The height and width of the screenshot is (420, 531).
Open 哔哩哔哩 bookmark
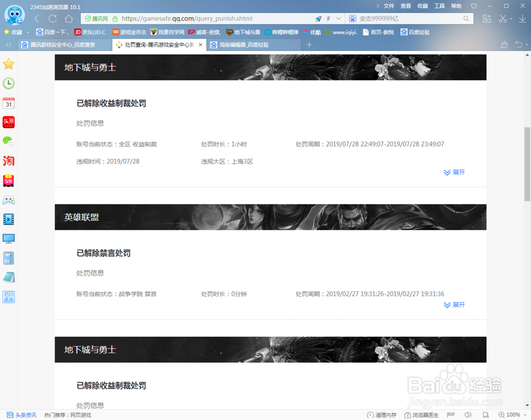click(x=281, y=32)
